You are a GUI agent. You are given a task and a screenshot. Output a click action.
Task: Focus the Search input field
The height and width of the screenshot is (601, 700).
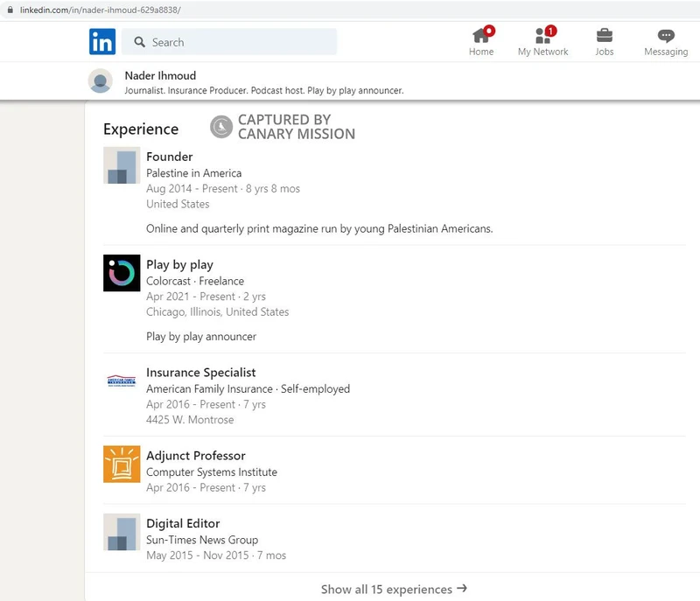(229, 42)
